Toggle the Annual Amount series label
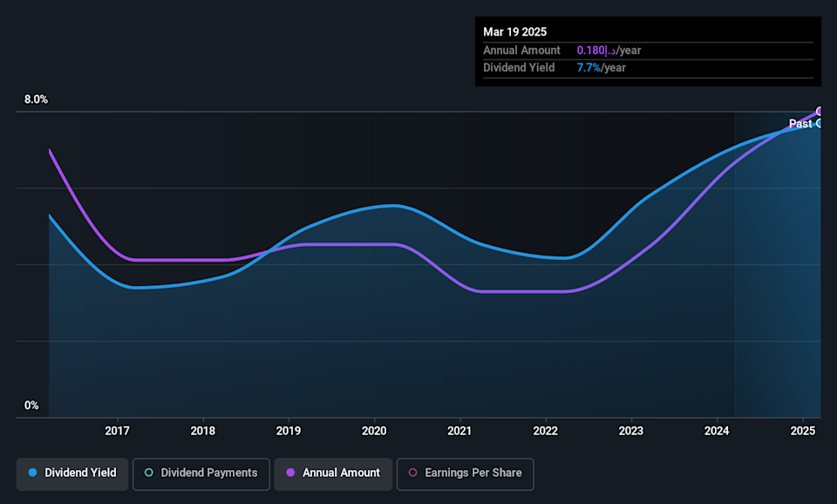This screenshot has width=837, height=504. pos(341,473)
